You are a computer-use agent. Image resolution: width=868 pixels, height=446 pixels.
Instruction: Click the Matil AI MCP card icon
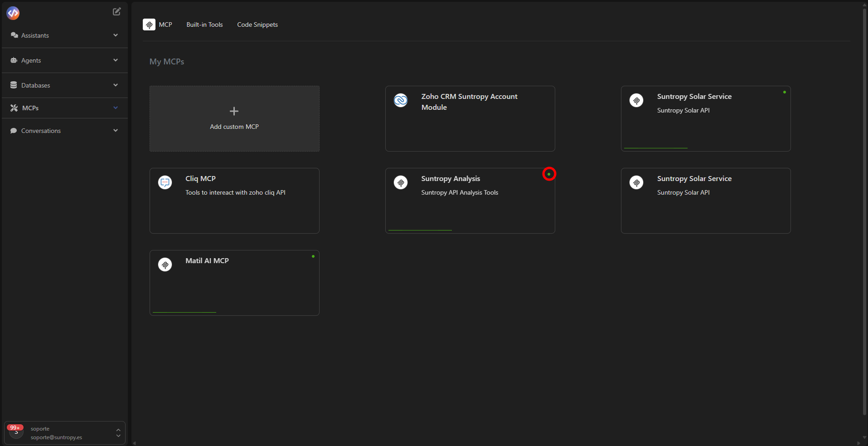pyautogui.click(x=165, y=265)
